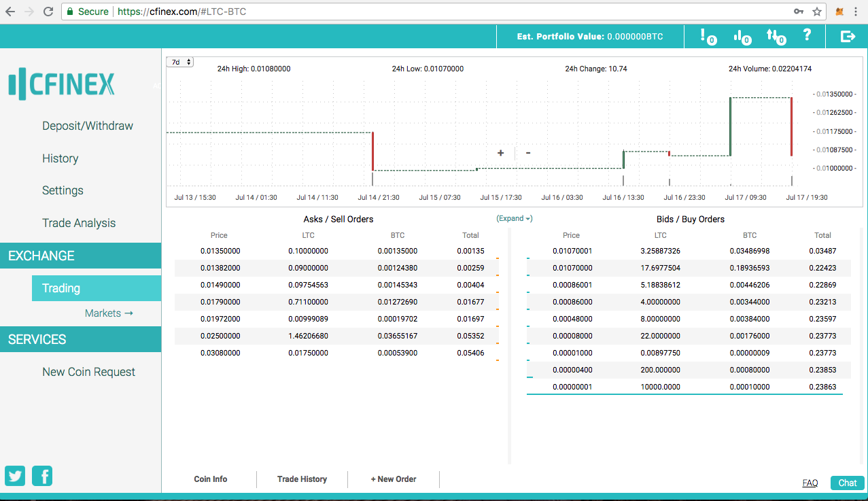Open the alerts exclamation icon in header
The height and width of the screenshot is (501, 868).
click(x=707, y=37)
